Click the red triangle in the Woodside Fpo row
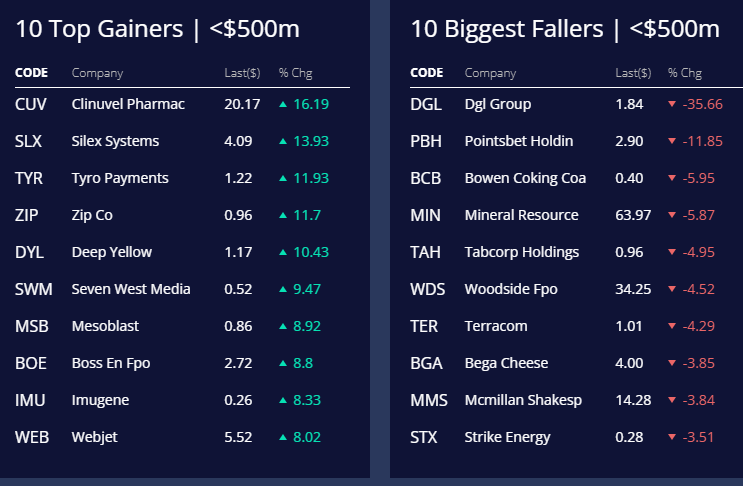This screenshot has height=486, width=743. pos(671,289)
